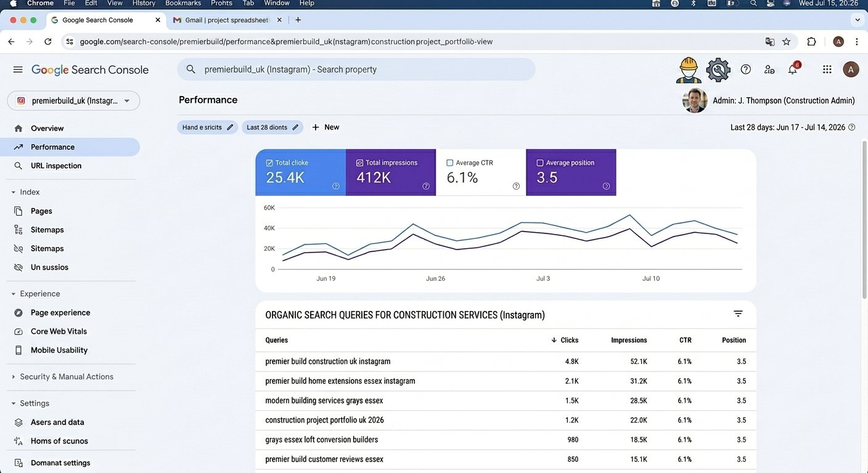This screenshot has width=868, height=473.
Task: Enable the Average CTR checkbox
Action: (x=449, y=163)
